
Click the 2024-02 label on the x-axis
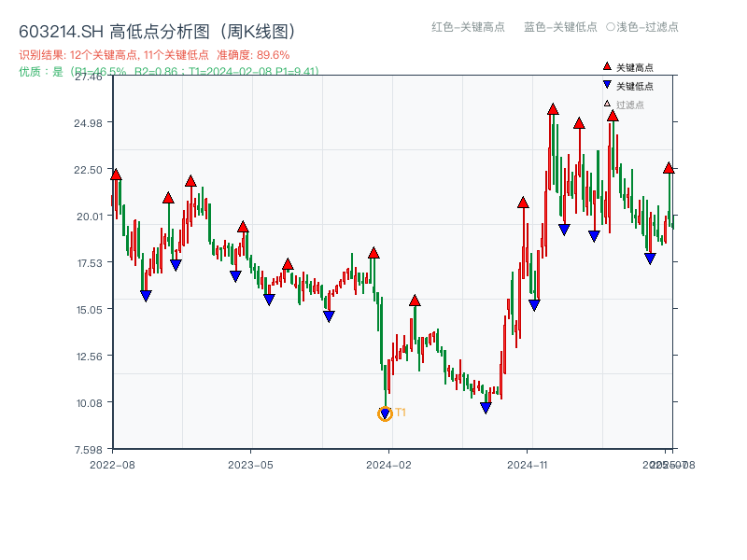tap(389, 463)
